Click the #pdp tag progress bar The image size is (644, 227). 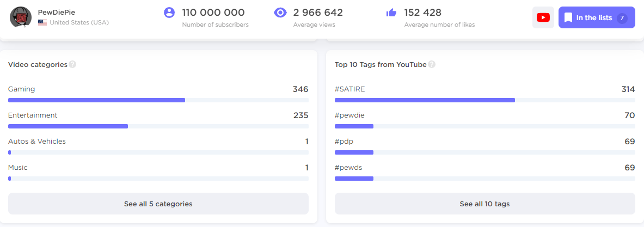point(484,152)
